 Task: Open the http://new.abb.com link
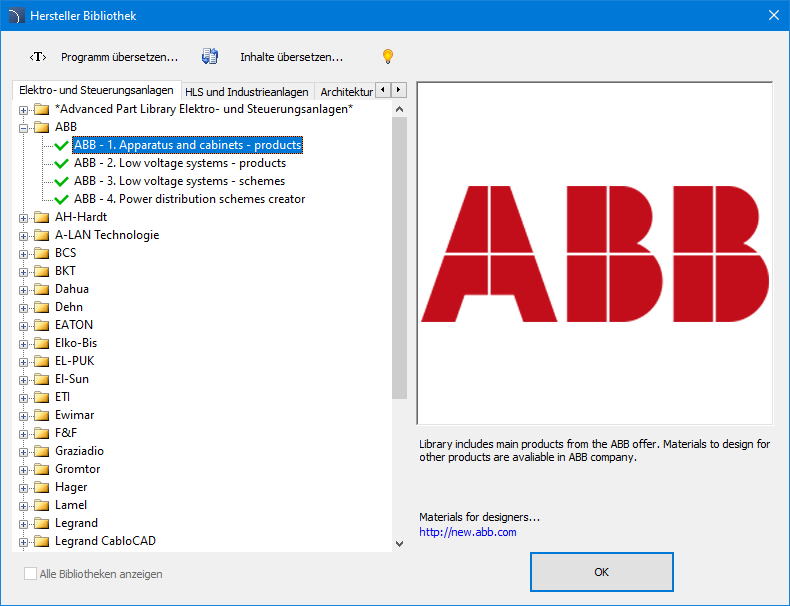pos(467,532)
